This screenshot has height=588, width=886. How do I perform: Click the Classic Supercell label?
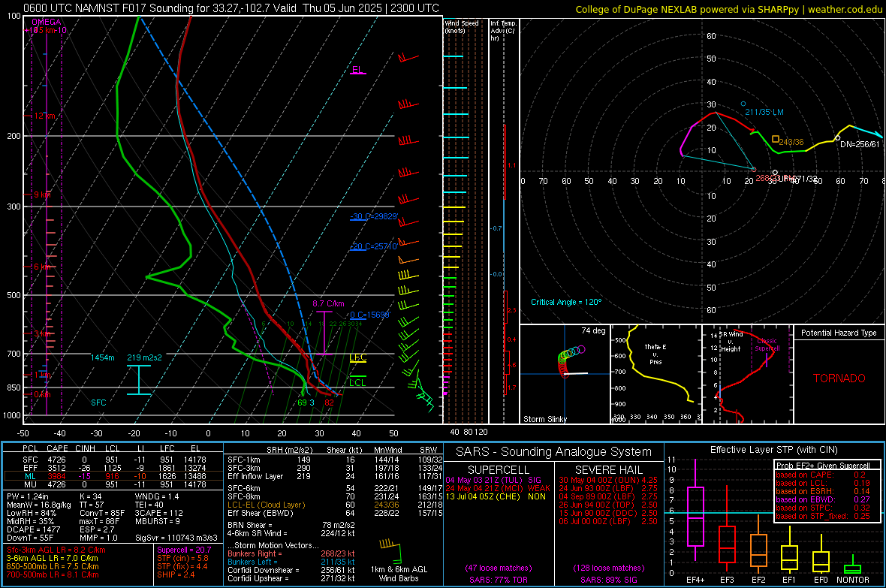pyautogui.click(x=767, y=345)
